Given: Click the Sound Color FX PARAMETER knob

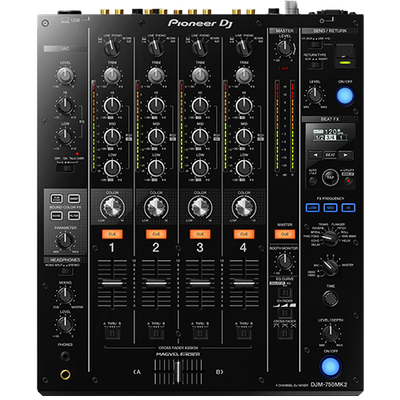Looking at the screenshot, I should coord(65,240).
